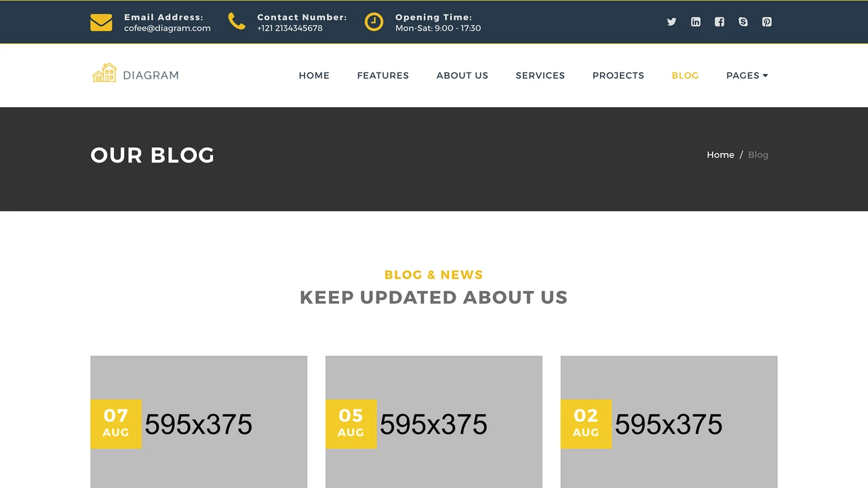Viewport: 868px width, 488px height.
Task: Click the Twitter icon in top bar
Action: pos(671,22)
